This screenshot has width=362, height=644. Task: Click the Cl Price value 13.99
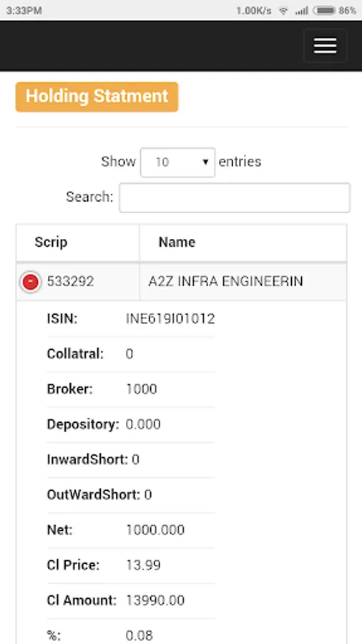click(x=143, y=565)
